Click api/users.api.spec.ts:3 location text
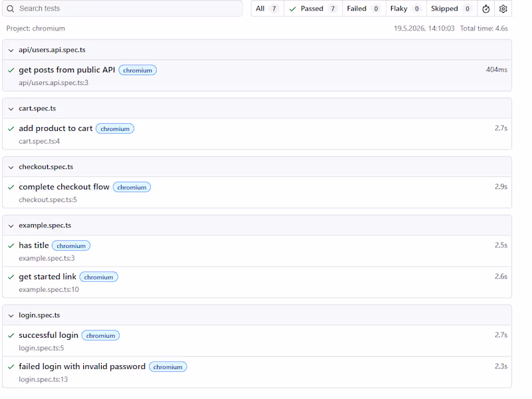Image resolution: width=532 pixels, height=399 pixels. click(53, 82)
